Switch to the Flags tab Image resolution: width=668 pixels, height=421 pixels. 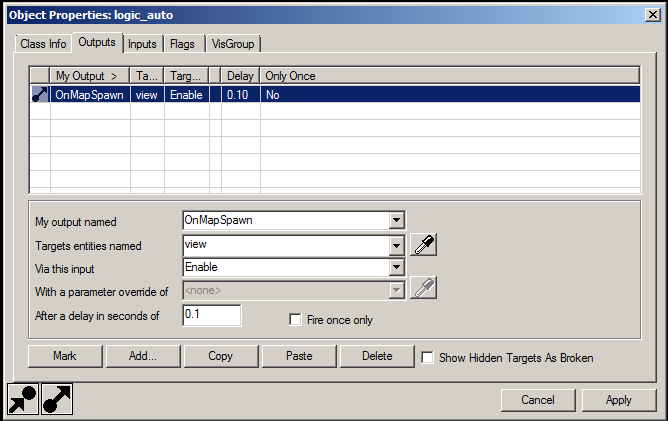[x=183, y=43]
